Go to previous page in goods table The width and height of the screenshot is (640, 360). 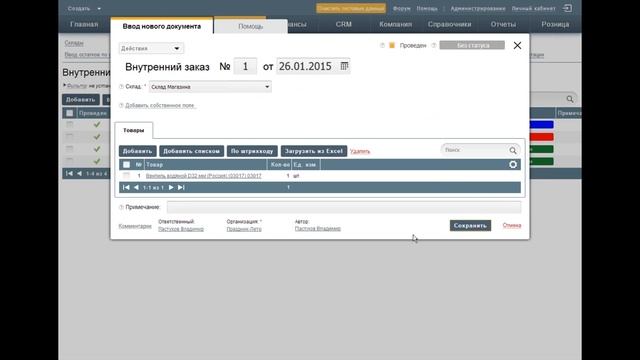click(x=136, y=187)
